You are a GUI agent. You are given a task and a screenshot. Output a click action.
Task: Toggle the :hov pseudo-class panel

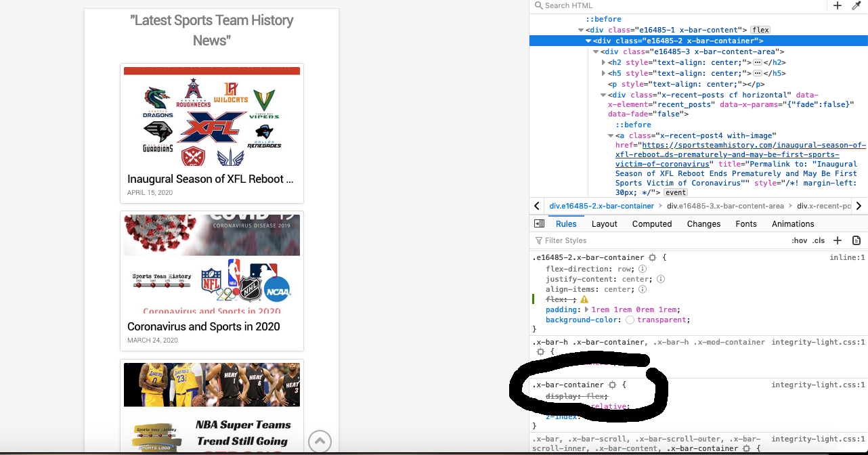point(800,241)
